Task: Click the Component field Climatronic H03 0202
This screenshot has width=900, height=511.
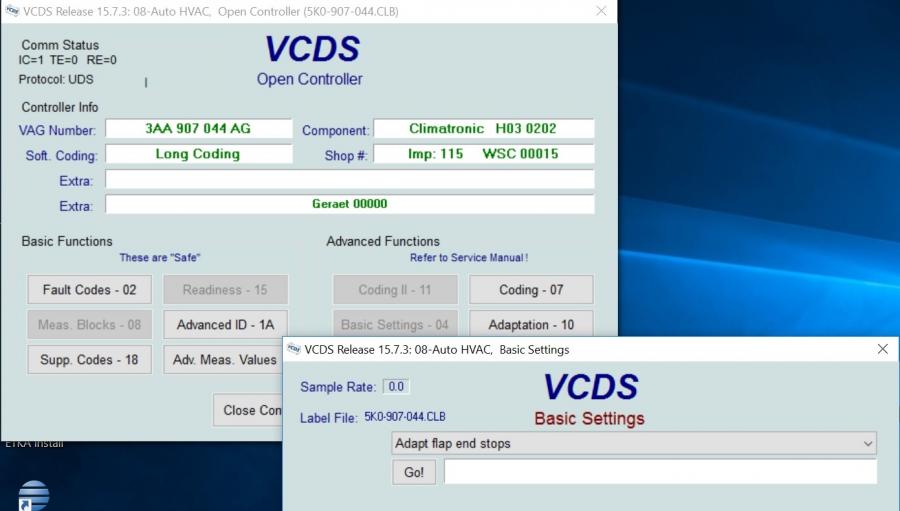Action: [484, 129]
